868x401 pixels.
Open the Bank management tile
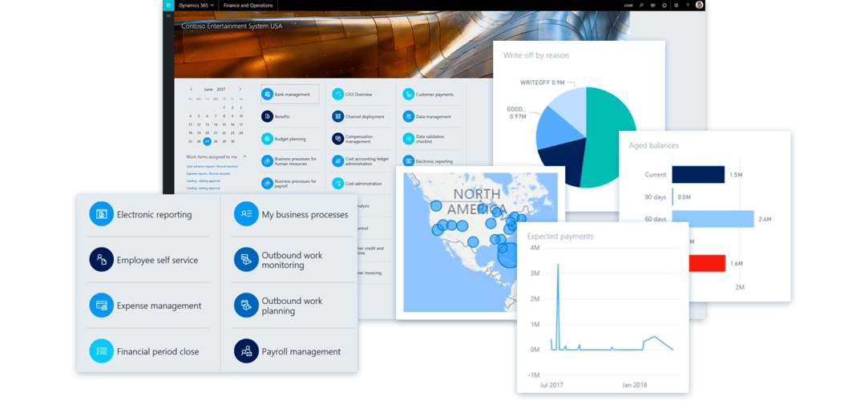click(x=289, y=94)
